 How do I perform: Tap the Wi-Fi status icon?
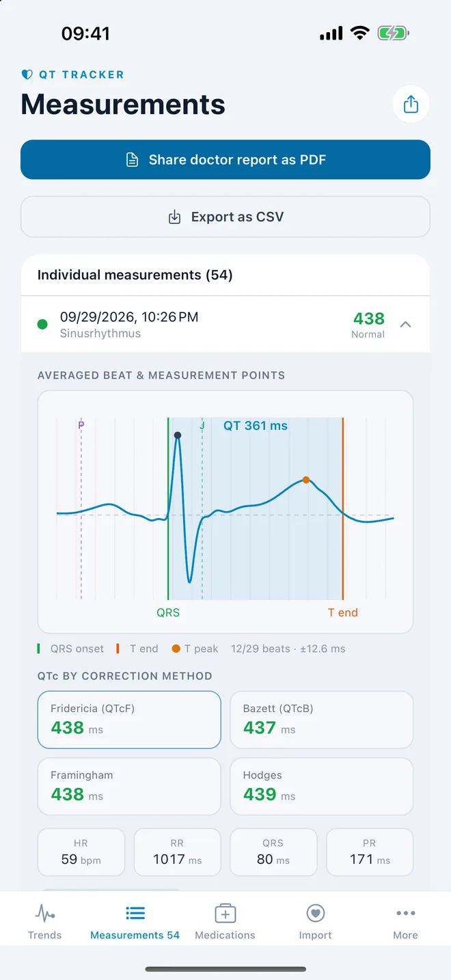click(x=359, y=33)
